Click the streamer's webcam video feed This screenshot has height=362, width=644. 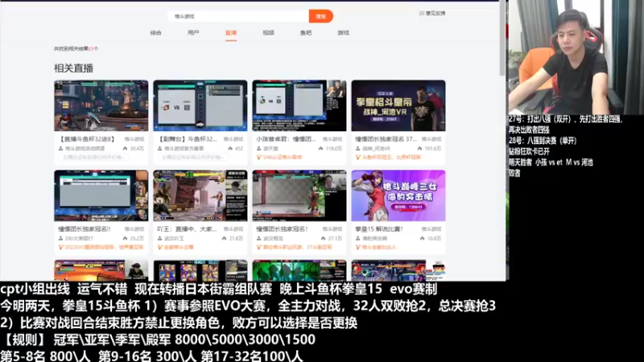pyautogui.click(x=576, y=57)
